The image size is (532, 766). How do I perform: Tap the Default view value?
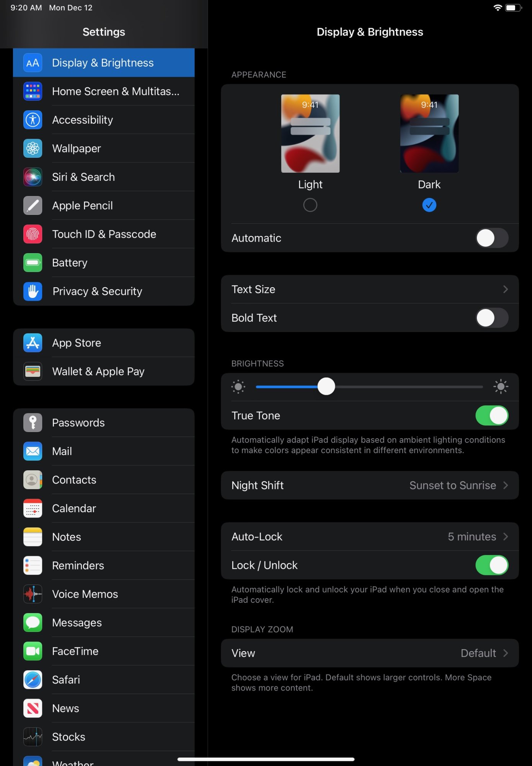[x=478, y=653]
